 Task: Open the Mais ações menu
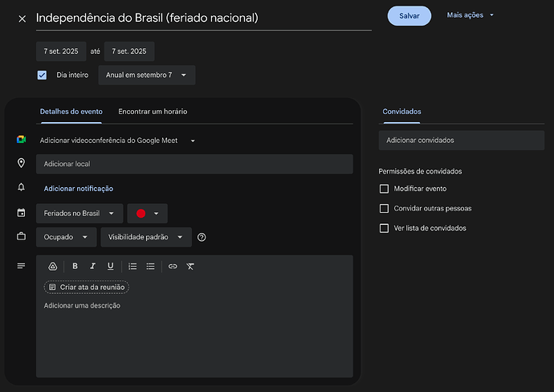click(x=470, y=15)
